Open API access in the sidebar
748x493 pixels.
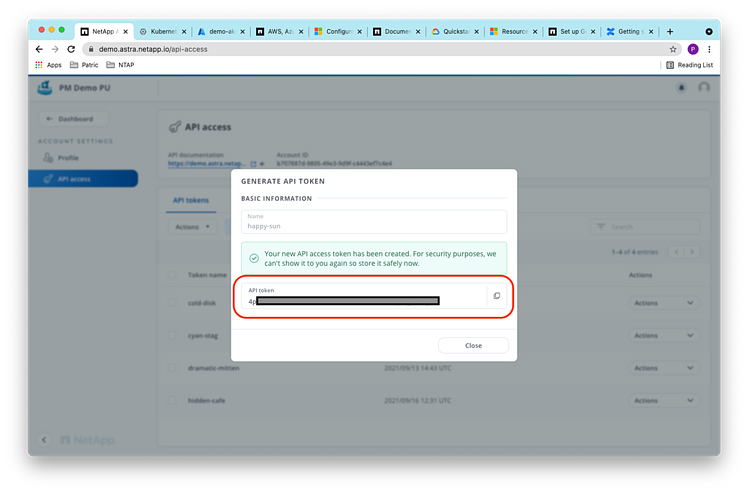coord(83,179)
